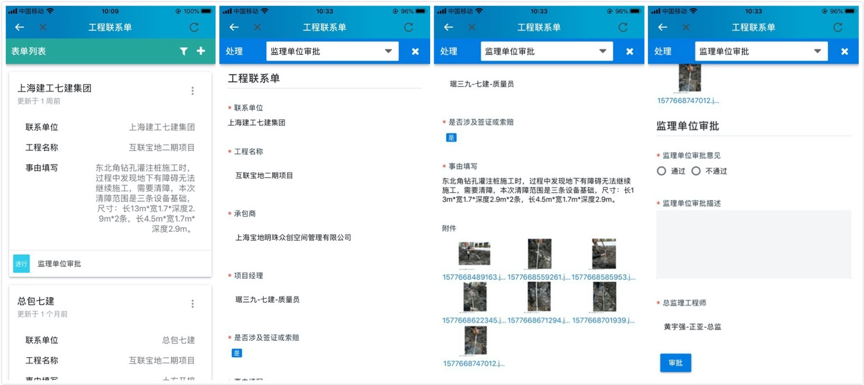Screen dimensions: 864x385
Task: Tap the gray X icon on the 表单列表 screen header
Action: click(x=43, y=28)
